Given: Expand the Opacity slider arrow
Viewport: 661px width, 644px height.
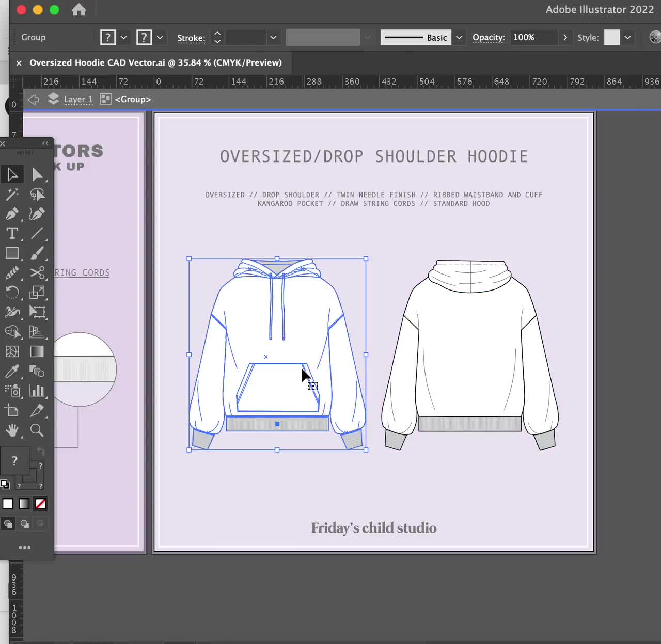Looking at the screenshot, I should point(565,37).
